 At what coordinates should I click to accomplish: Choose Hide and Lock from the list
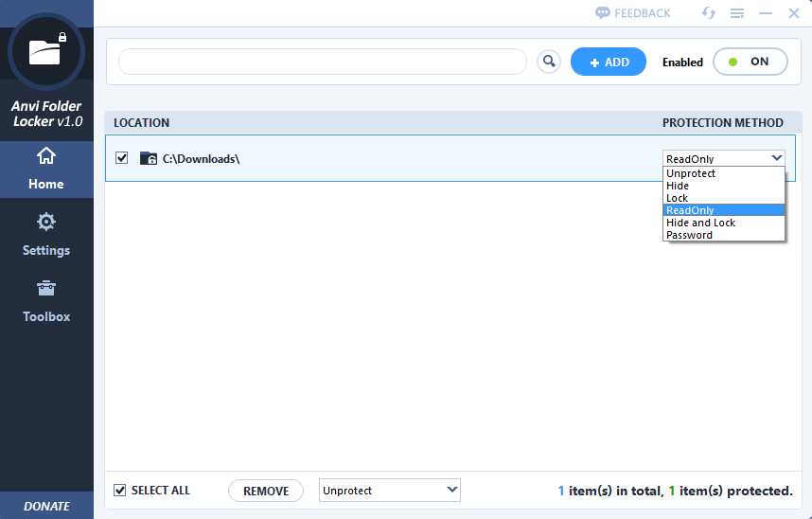tap(723, 223)
